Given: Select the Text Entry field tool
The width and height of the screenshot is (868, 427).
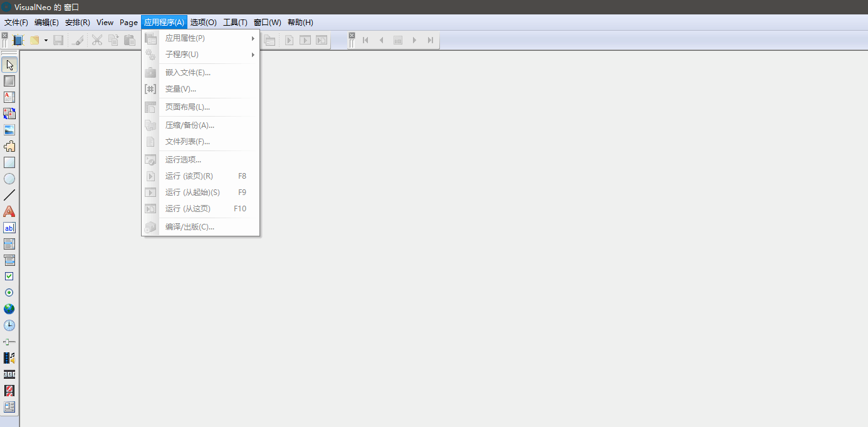Looking at the screenshot, I should [x=9, y=228].
